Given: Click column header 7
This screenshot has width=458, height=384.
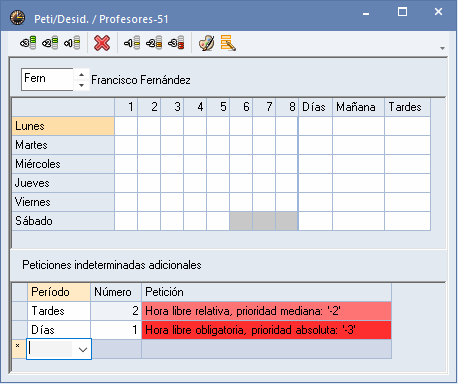Looking at the screenshot, I should [x=264, y=107].
